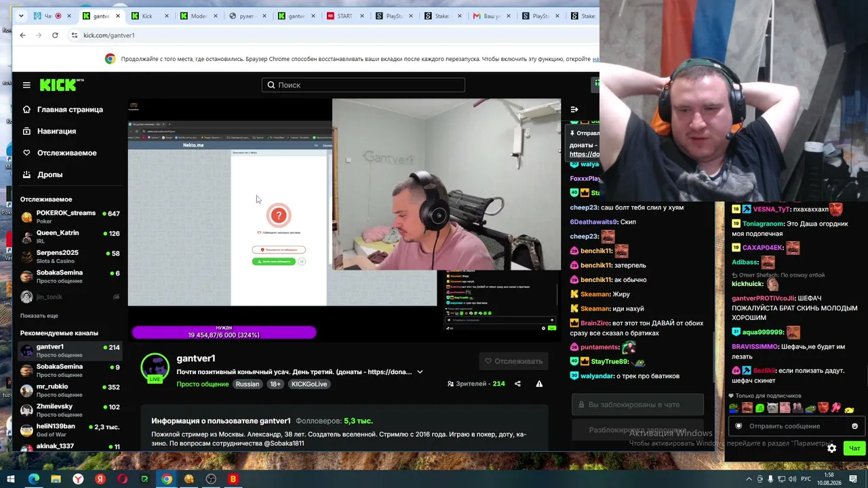Show more followed channels via Показать еще
The height and width of the screenshot is (488, 868).
(39, 316)
